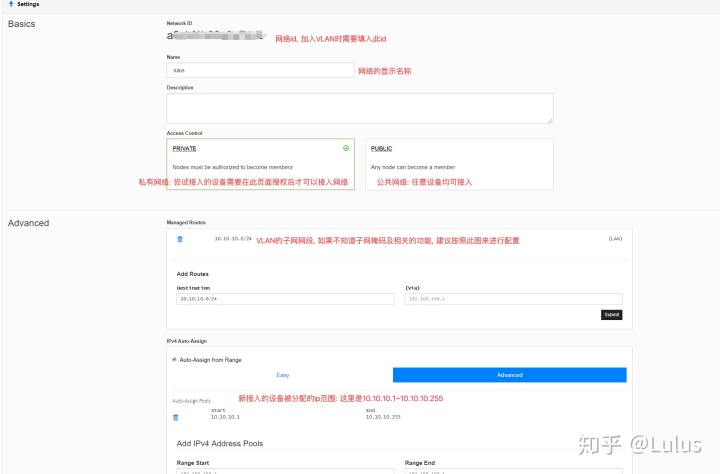The height and width of the screenshot is (474, 720).
Task: Focus the route (Via) field
Action: [x=513, y=299]
